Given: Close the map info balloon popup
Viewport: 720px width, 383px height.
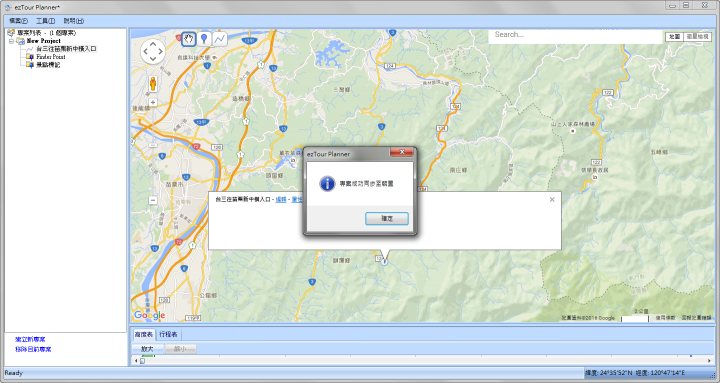Looking at the screenshot, I should (552, 199).
